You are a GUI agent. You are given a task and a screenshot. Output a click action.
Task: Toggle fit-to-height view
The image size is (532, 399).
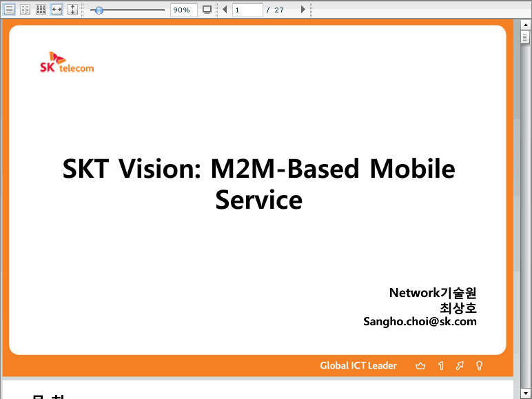(72, 10)
